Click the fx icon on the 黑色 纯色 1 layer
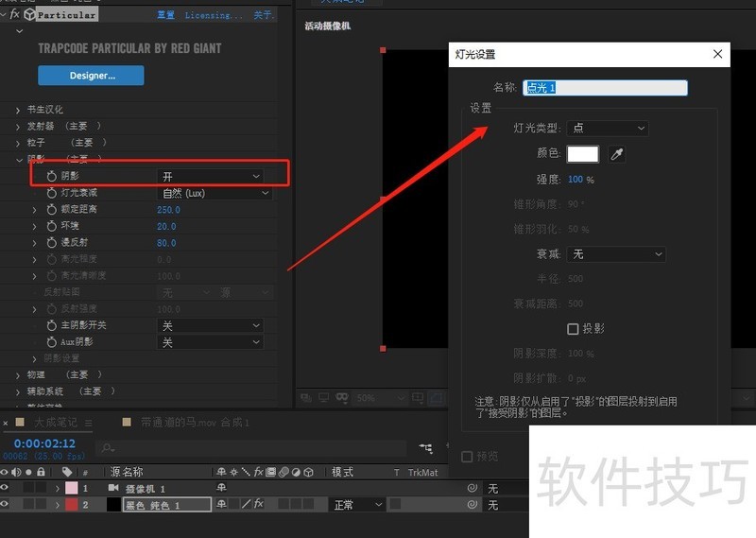 (258, 505)
